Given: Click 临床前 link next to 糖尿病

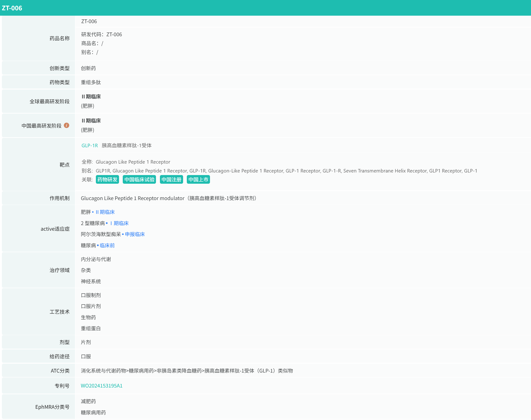Looking at the screenshot, I should tap(107, 245).
